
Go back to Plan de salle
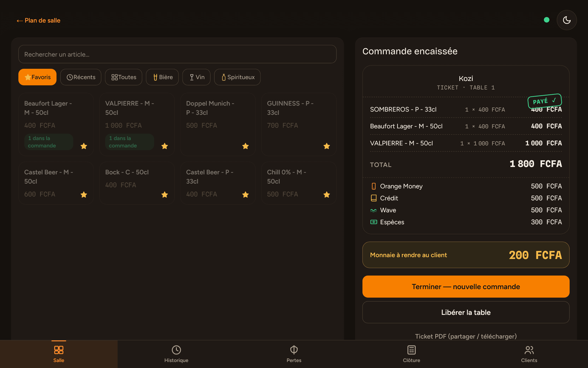pos(38,20)
